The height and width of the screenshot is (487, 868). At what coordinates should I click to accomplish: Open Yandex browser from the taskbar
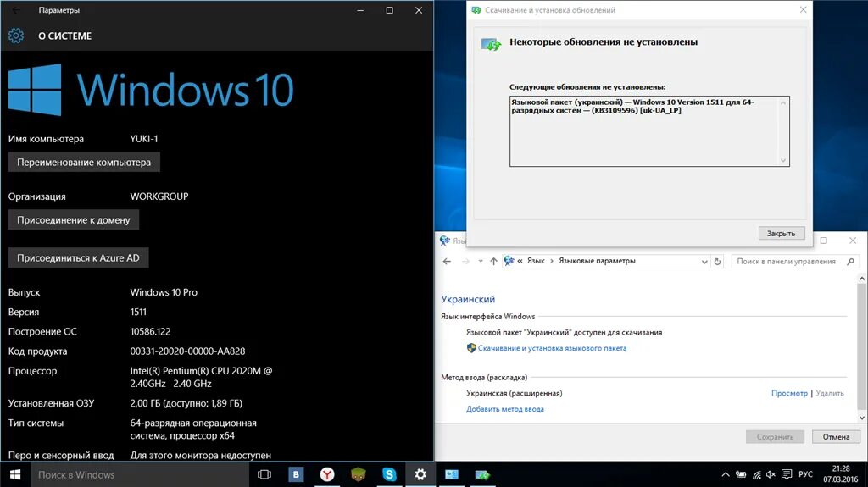pos(327,474)
